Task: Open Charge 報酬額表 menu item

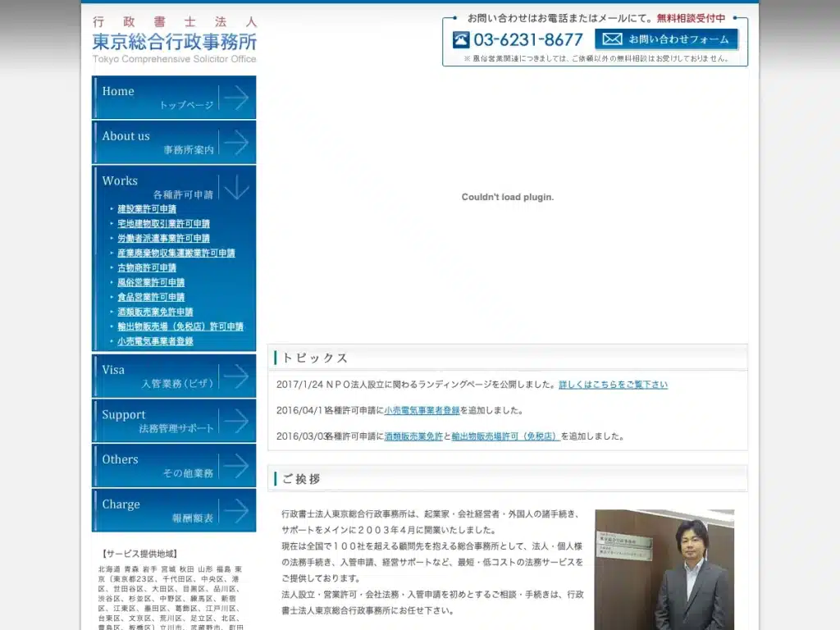Action: 174,510
